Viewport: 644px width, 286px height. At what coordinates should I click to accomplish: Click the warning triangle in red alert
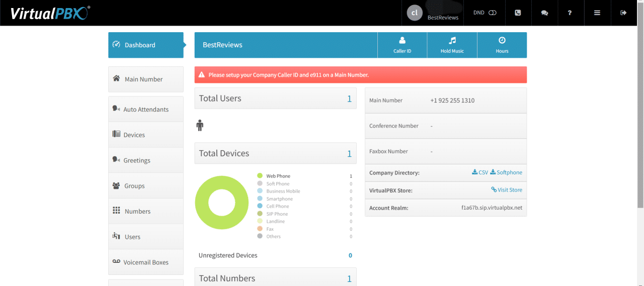tap(202, 75)
